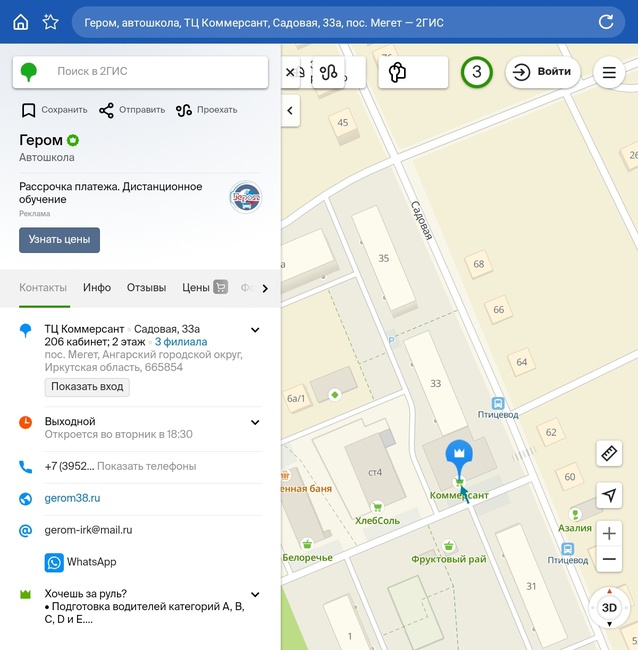This screenshot has height=650, width=638.
Task: Build route with Проехать icon
Action: [x=184, y=110]
